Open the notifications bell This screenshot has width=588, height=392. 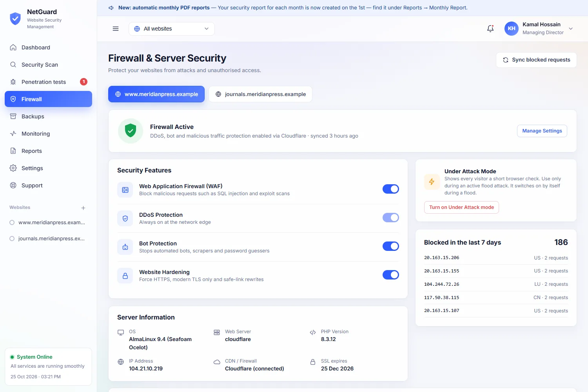[x=490, y=29]
